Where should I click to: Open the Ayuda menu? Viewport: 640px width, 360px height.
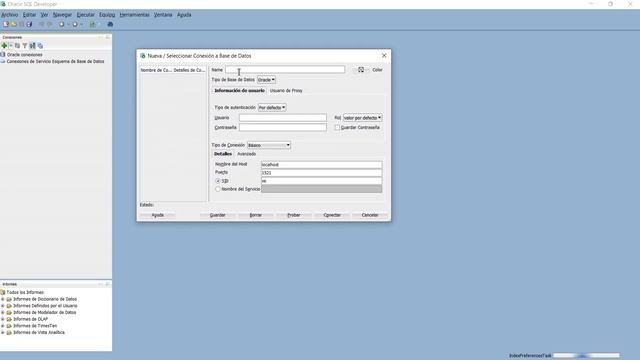coord(184,15)
